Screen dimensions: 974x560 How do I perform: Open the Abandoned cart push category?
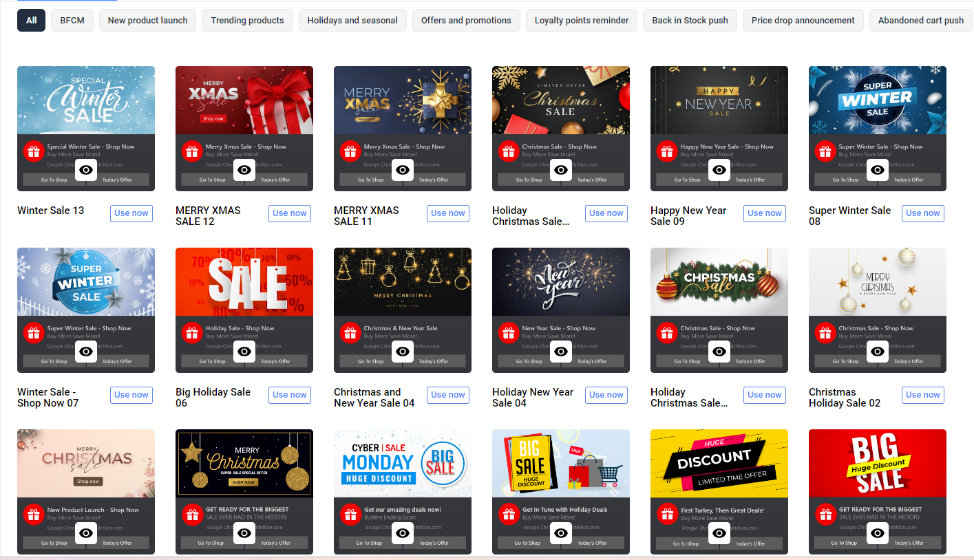point(921,20)
